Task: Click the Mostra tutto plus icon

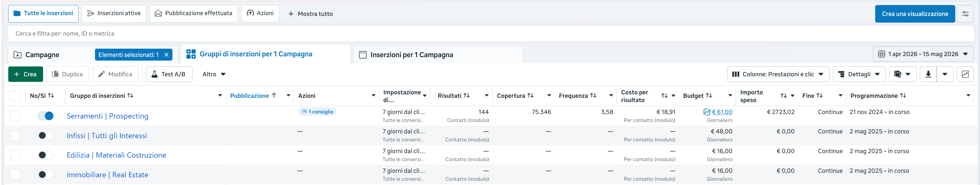Action: tap(291, 14)
